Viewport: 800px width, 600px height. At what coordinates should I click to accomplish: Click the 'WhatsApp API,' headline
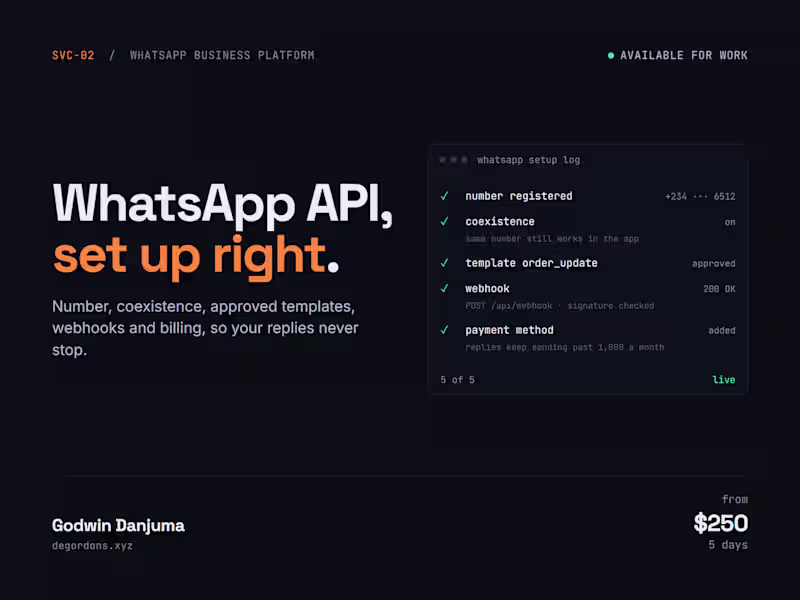click(x=223, y=204)
